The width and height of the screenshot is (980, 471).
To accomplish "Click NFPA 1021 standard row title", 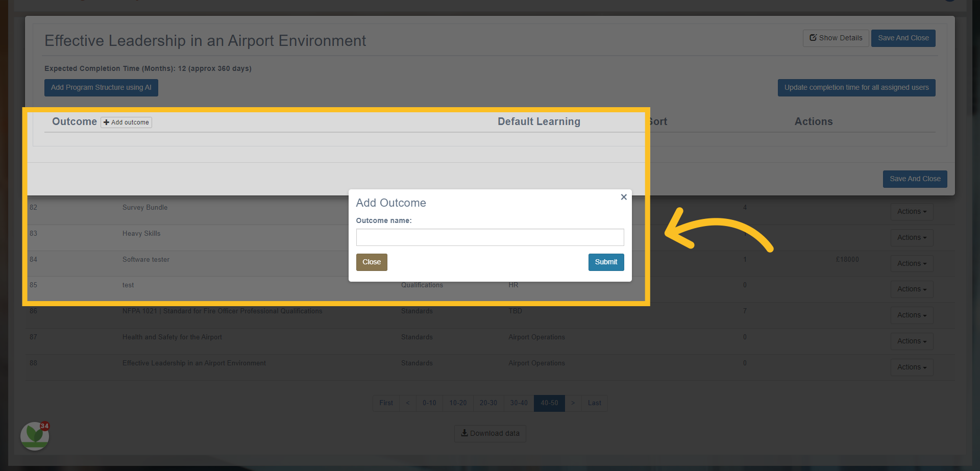I will click(x=222, y=311).
